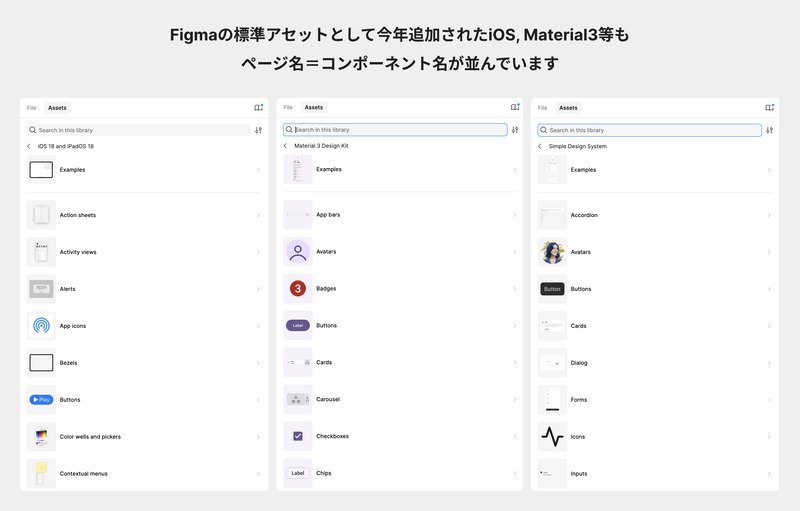Click Checkboxes checkmark thumbnail
800x511 pixels.
point(298,436)
